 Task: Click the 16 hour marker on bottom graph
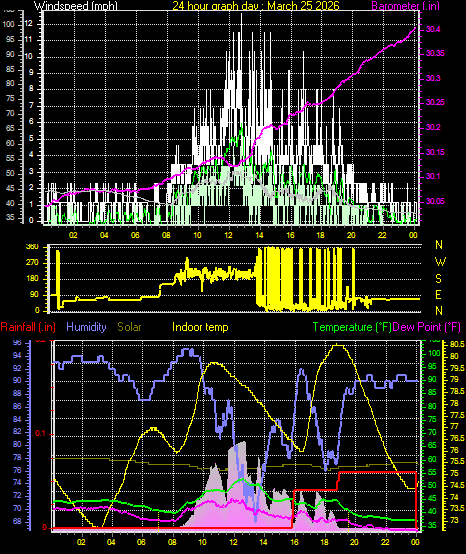coord(294,542)
